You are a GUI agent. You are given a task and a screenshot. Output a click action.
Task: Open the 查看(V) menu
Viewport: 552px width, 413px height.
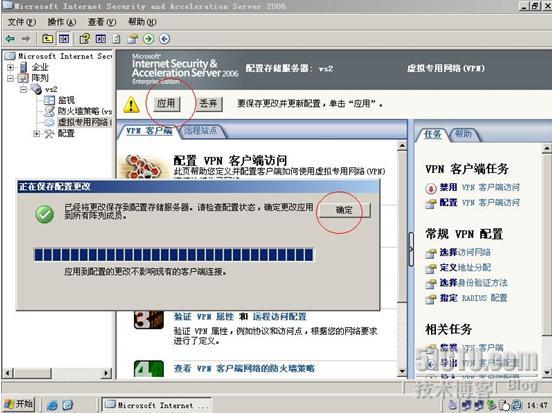[x=102, y=22]
